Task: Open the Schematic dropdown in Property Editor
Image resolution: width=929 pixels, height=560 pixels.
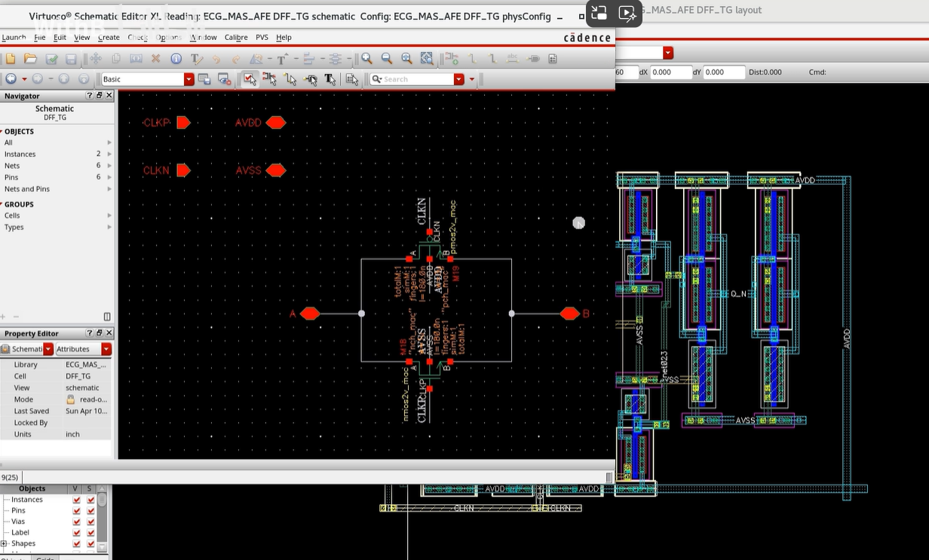Action: (x=48, y=349)
